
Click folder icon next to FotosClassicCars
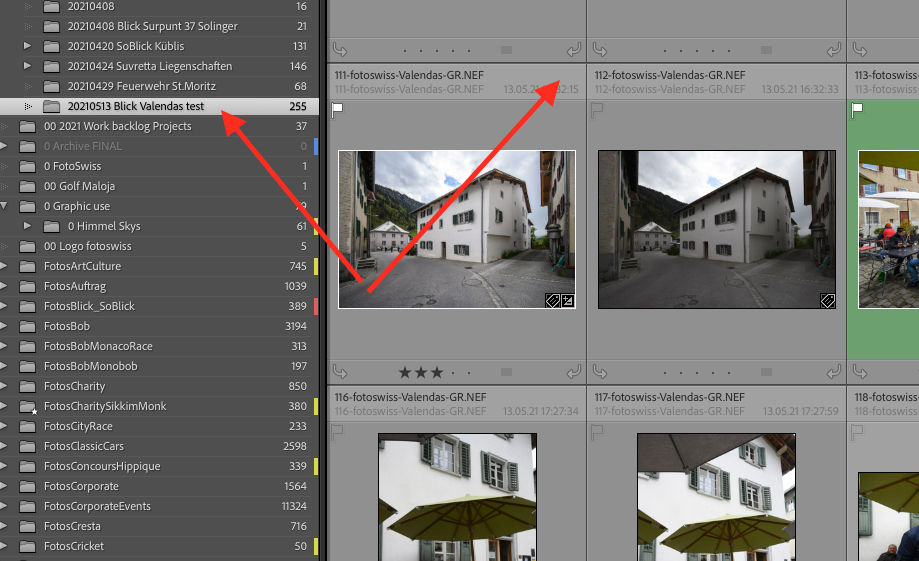click(x=28, y=446)
